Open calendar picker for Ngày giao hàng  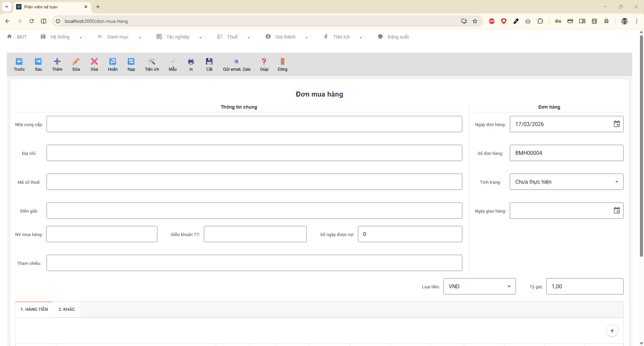pos(616,211)
